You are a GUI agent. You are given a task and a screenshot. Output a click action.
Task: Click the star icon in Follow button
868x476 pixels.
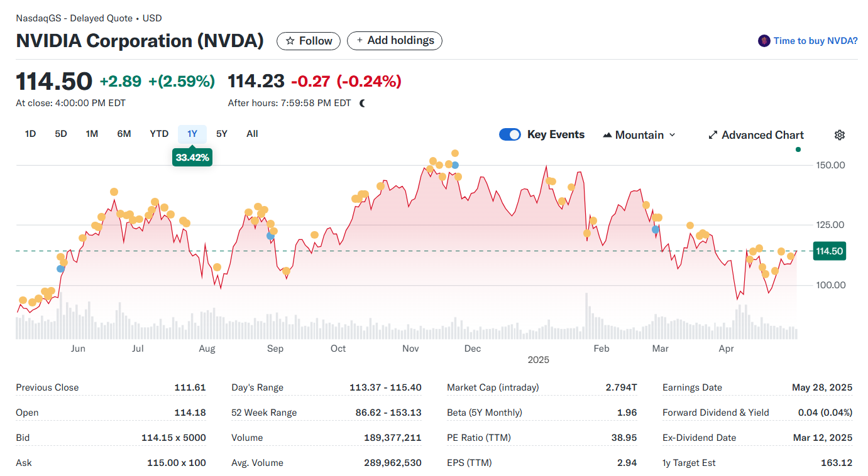(x=290, y=41)
